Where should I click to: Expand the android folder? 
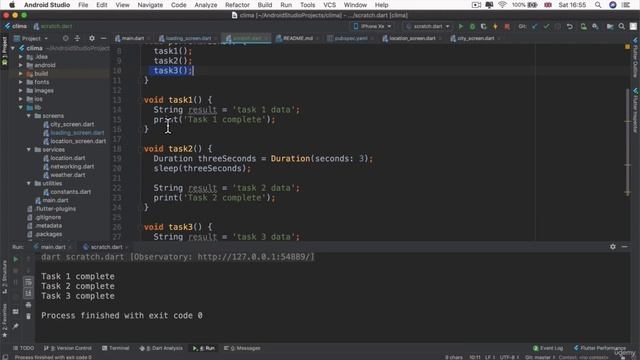21,65
